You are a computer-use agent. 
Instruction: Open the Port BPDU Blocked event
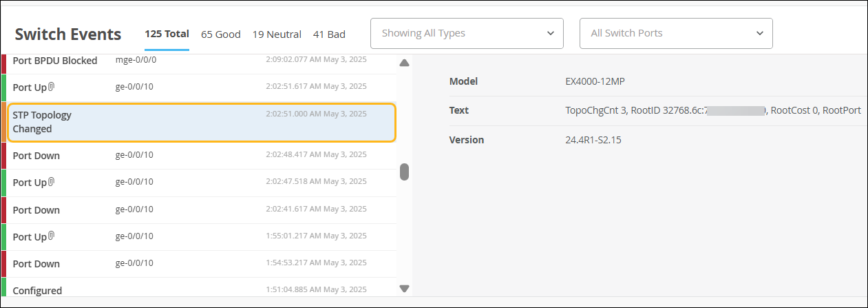pos(201,61)
